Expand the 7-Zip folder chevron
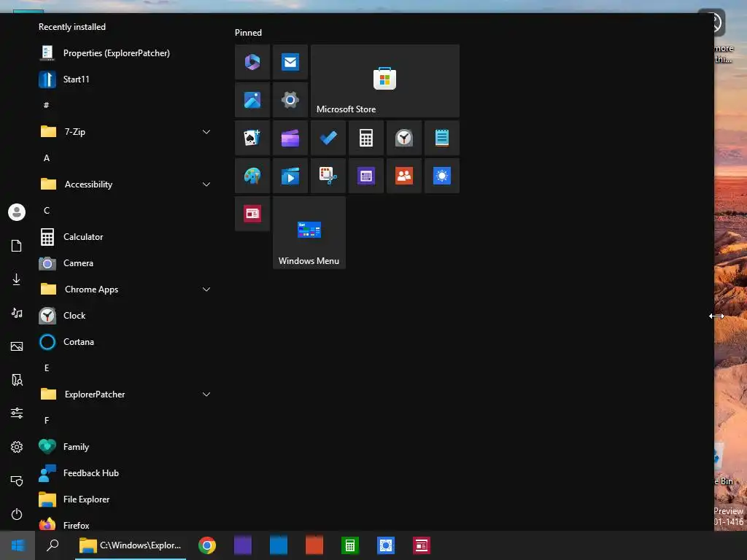 pos(206,132)
